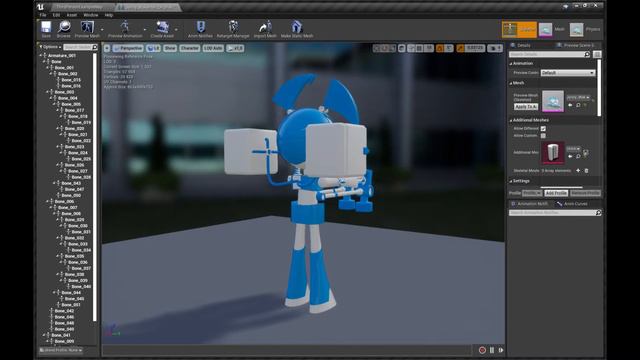640x360 pixels.
Task: Open Browse in content browser icon
Action: [x=64, y=28]
